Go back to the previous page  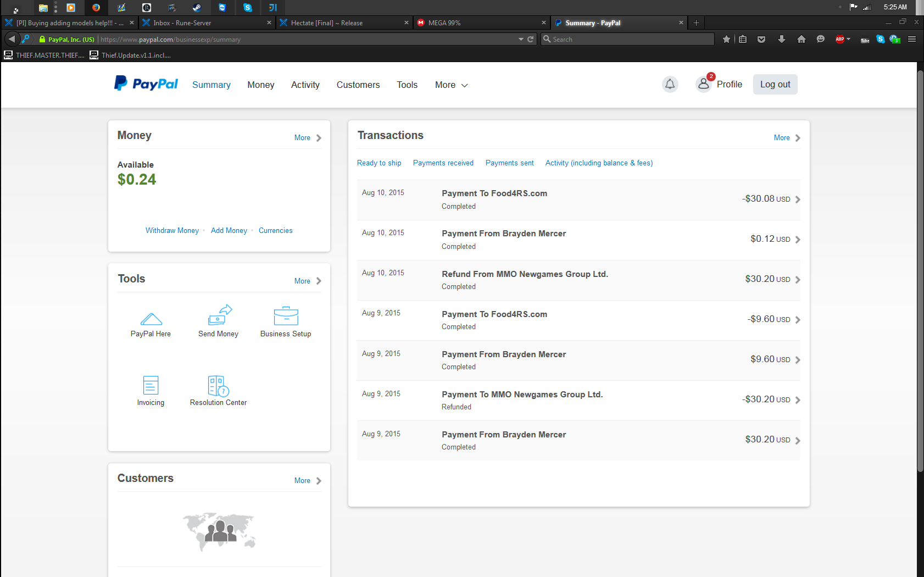(12, 39)
